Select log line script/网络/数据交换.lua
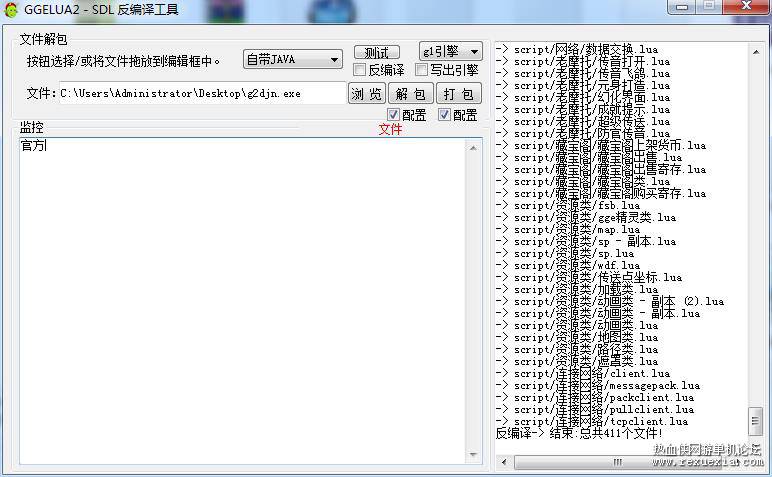This screenshot has height=477, width=772. pos(577,50)
